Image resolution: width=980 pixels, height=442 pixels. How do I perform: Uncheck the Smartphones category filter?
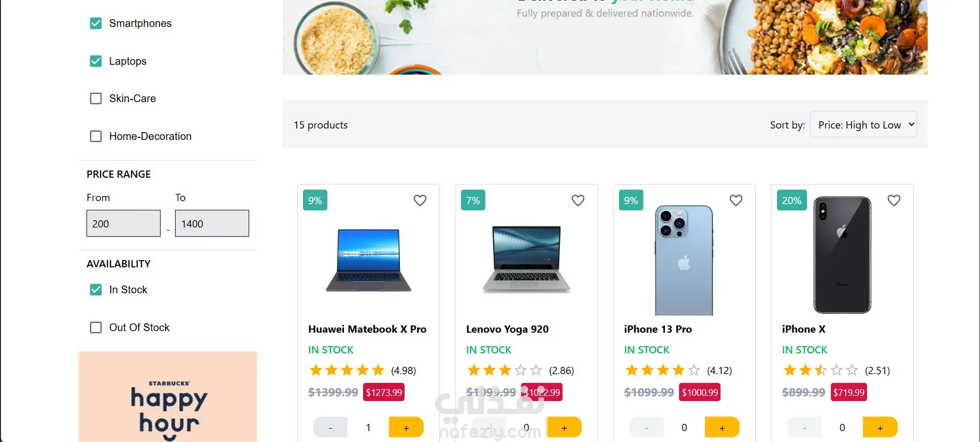[x=96, y=23]
